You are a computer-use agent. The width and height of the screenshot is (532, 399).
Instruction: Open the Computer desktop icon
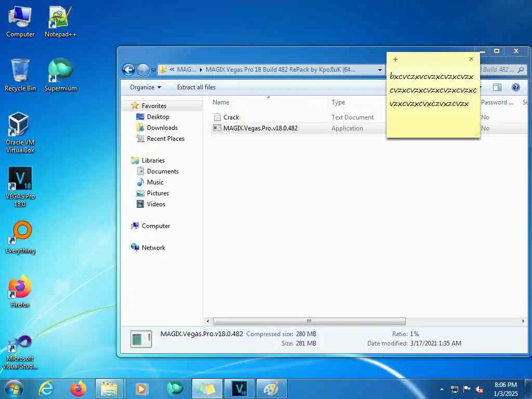(20, 21)
